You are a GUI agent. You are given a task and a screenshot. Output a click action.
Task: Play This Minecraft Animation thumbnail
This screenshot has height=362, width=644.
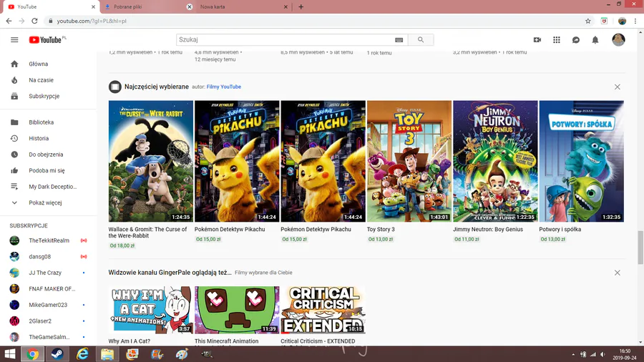coord(237,310)
